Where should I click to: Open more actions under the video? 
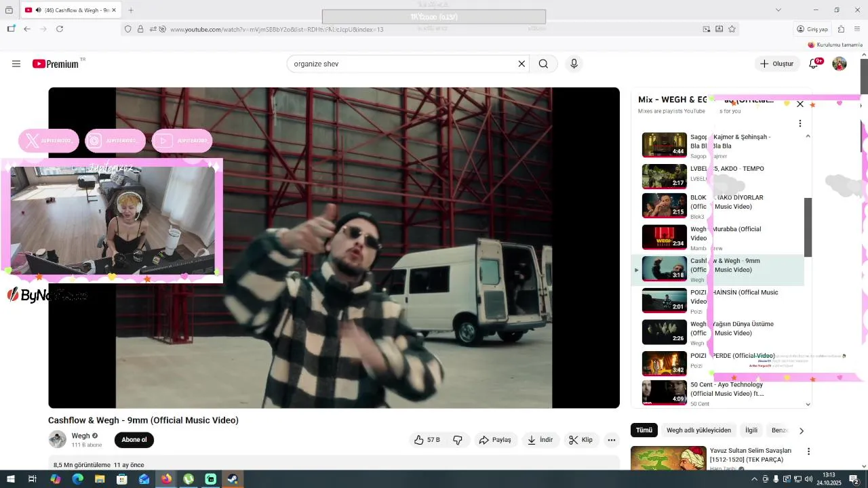click(612, 440)
